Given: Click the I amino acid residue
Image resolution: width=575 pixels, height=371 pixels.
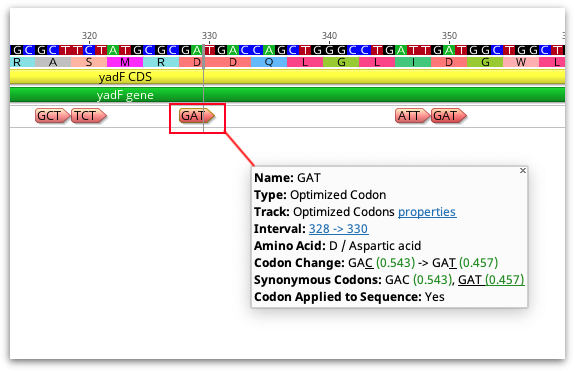Looking at the screenshot, I should click(413, 62).
